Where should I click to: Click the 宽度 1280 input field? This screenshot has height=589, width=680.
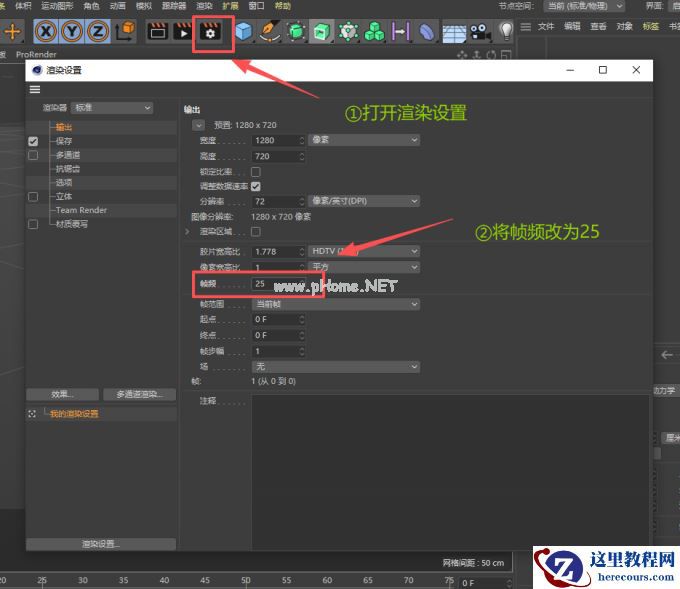(x=275, y=141)
